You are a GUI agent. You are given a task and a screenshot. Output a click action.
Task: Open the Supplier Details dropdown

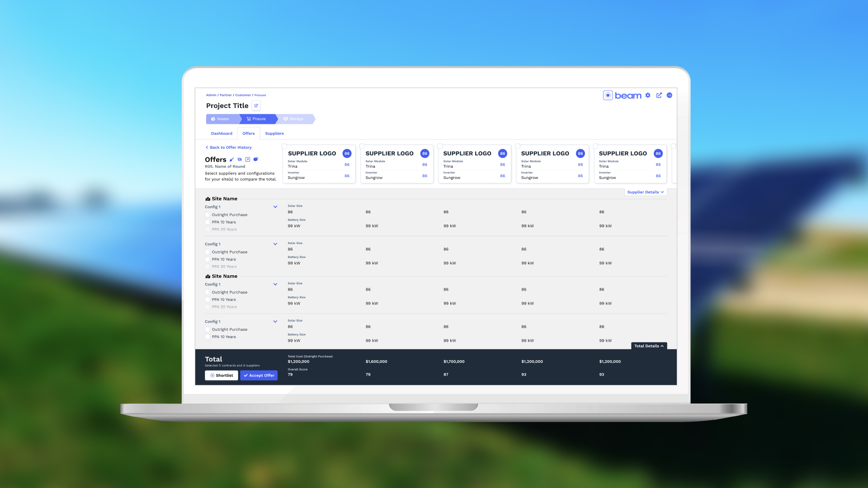point(645,192)
